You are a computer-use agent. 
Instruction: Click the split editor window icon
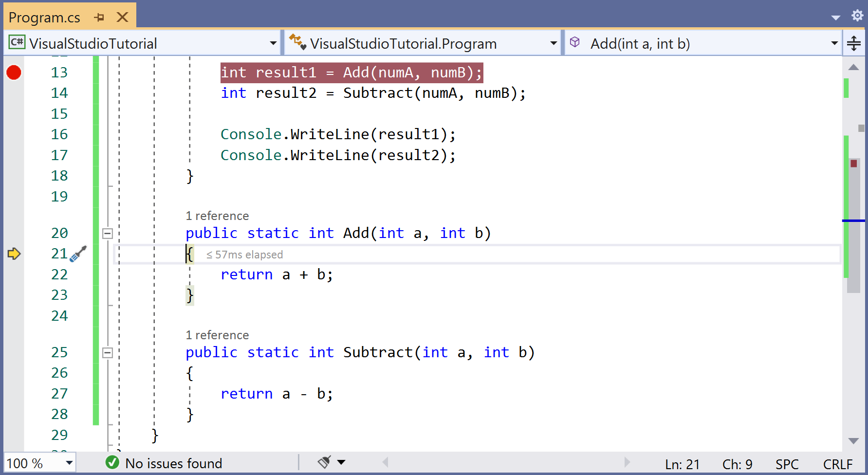[x=854, y=43]
